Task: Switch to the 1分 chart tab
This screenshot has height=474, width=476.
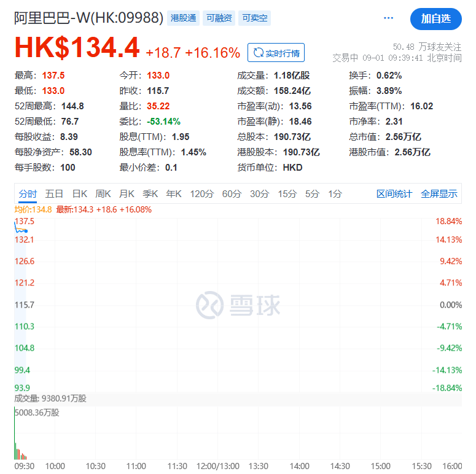Action: [x=335, y=193]
